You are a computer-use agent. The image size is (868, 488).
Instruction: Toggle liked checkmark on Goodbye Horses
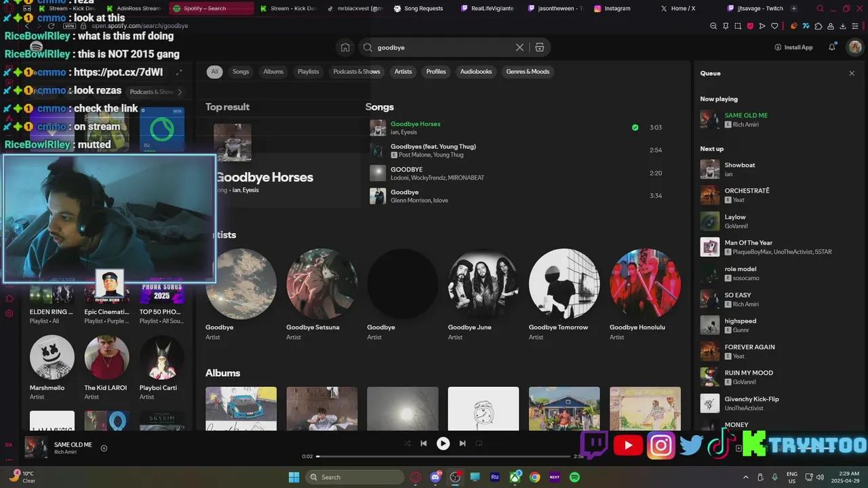[635, 127]
